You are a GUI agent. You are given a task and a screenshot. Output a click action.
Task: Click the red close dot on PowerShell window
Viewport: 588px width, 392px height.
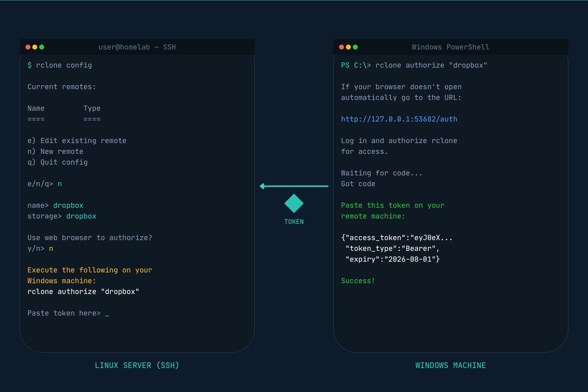(342, 47)
